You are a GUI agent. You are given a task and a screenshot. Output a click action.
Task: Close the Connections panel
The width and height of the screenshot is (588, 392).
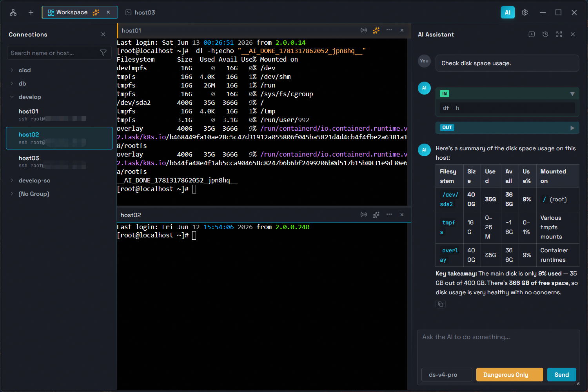click(103, 35)
